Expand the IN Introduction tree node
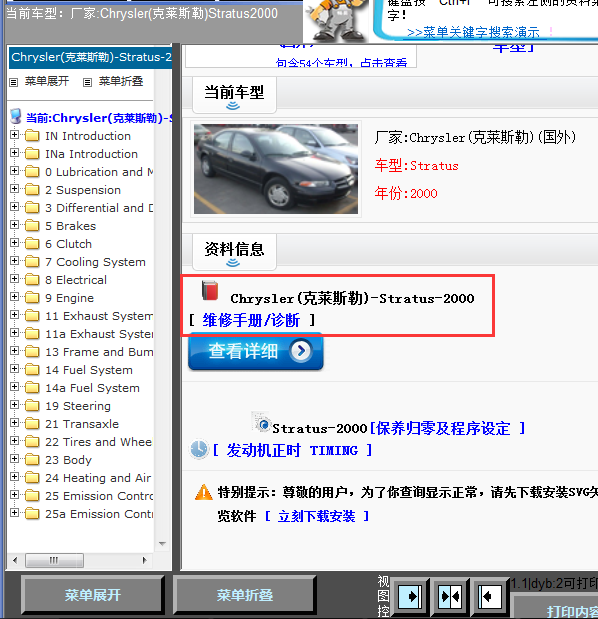The image size is (598, 619). pyautogui.click(x=15, y=135)
